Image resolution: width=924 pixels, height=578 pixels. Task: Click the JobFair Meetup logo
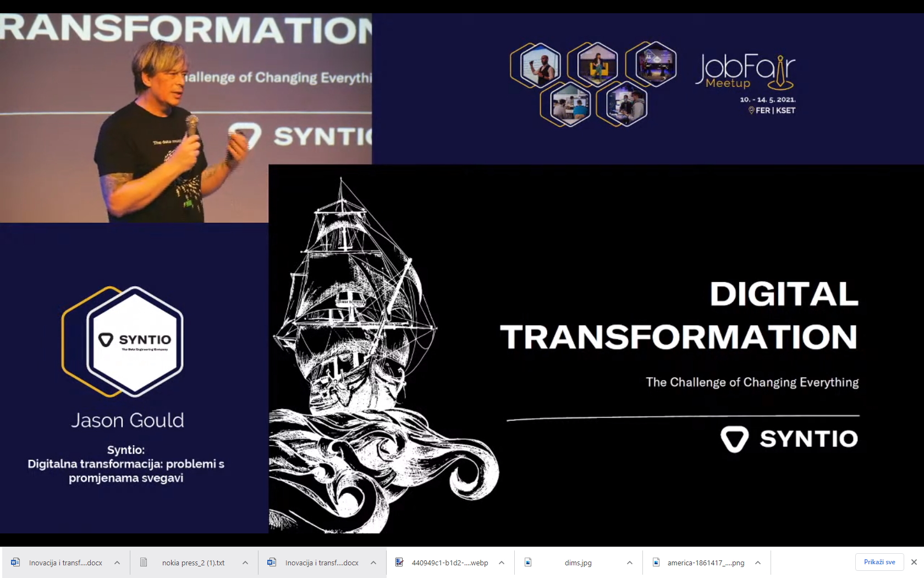(x=745, y=72)
